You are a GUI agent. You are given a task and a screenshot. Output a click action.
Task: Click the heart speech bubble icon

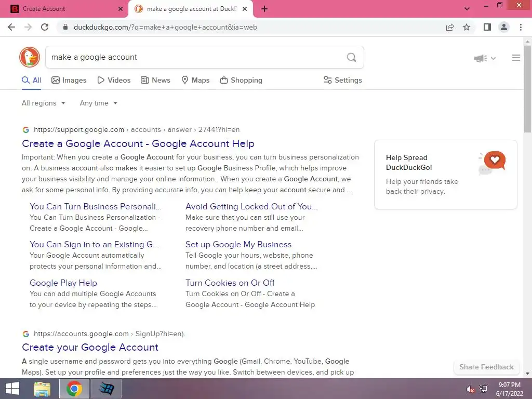pyautogui.click(x=495, y=160)
